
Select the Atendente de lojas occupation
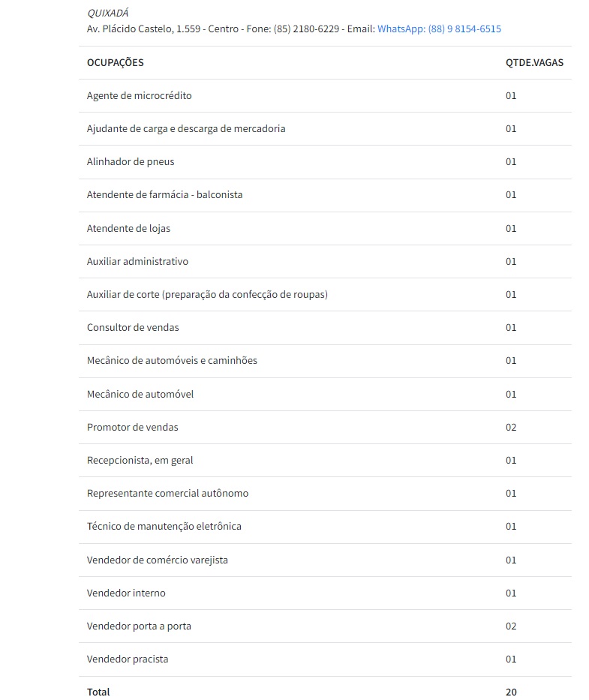[128, 229]
